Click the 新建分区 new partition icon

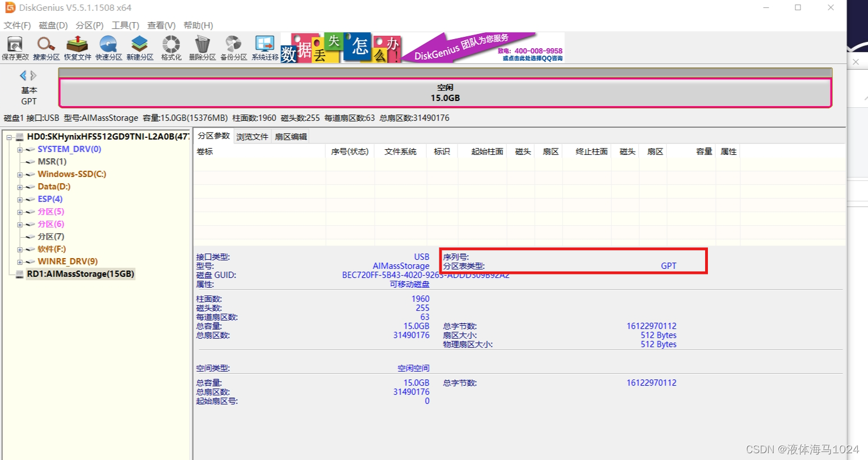140,48
